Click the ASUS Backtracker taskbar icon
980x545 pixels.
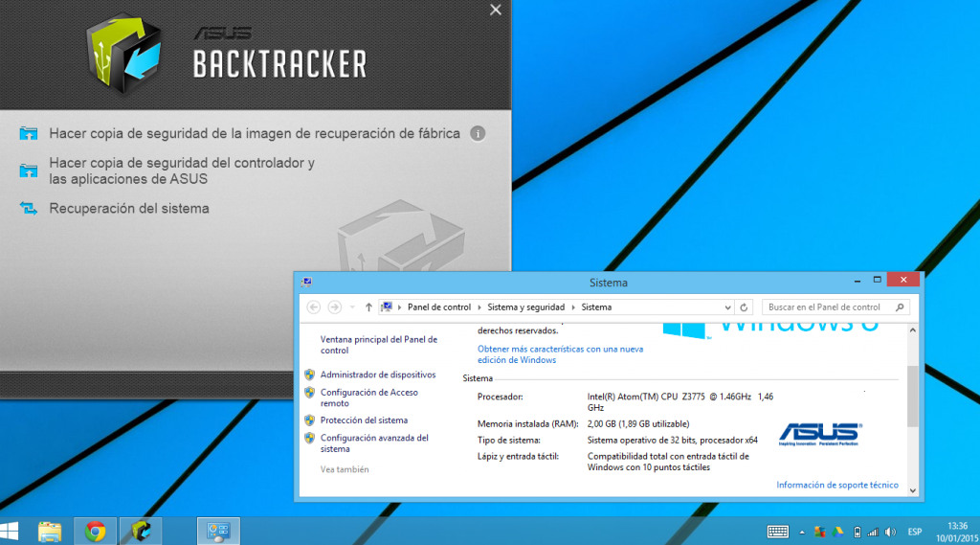[141, 532]
